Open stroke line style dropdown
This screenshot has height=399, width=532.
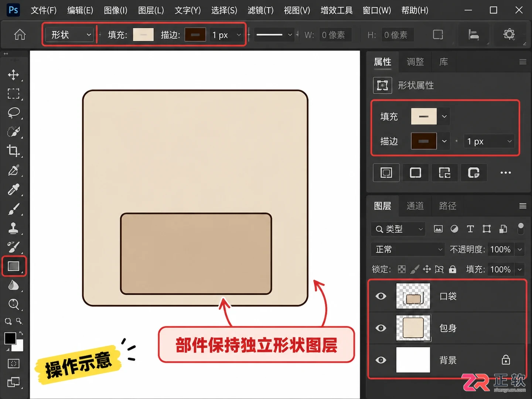click(274, 35)
